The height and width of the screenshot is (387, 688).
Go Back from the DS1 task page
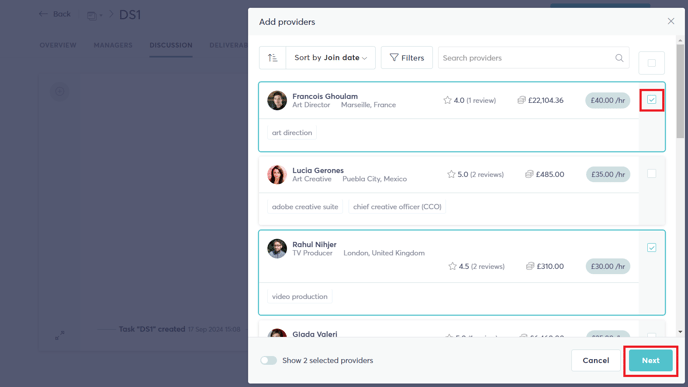(55, 14)
